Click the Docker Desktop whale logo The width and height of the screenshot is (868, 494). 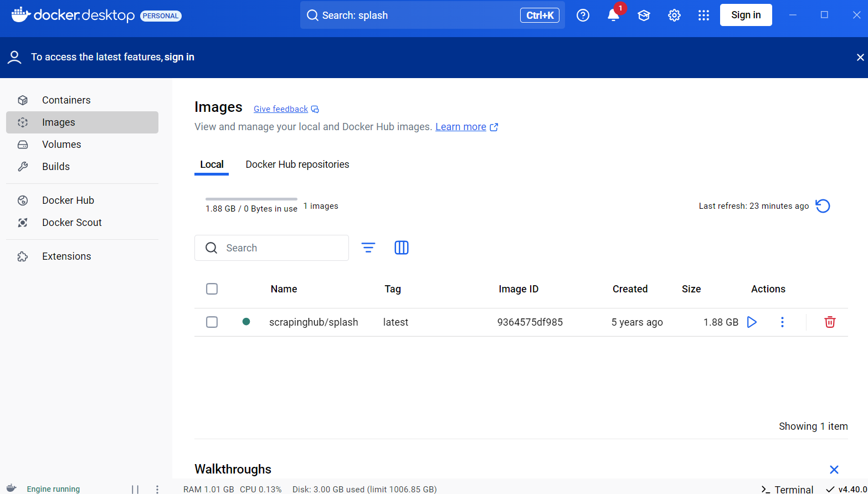(x=20, y=15)
